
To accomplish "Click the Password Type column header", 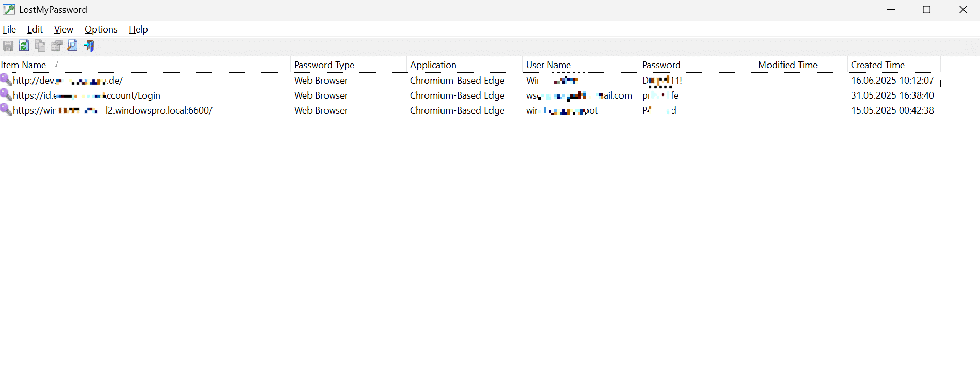I will pos(324,65).
